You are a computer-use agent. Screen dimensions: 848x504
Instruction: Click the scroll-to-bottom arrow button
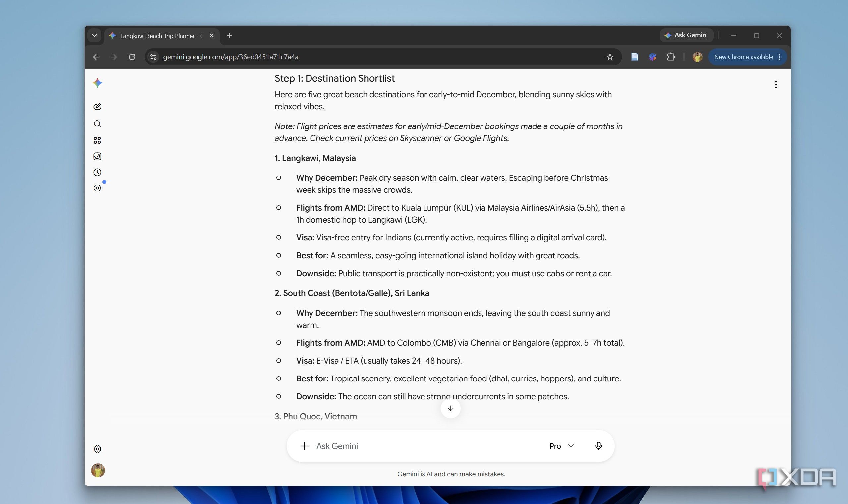tap(450, 408)
